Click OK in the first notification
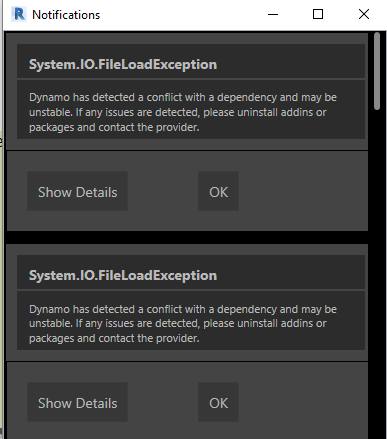 pyautogui.click(x=218, y=191)
